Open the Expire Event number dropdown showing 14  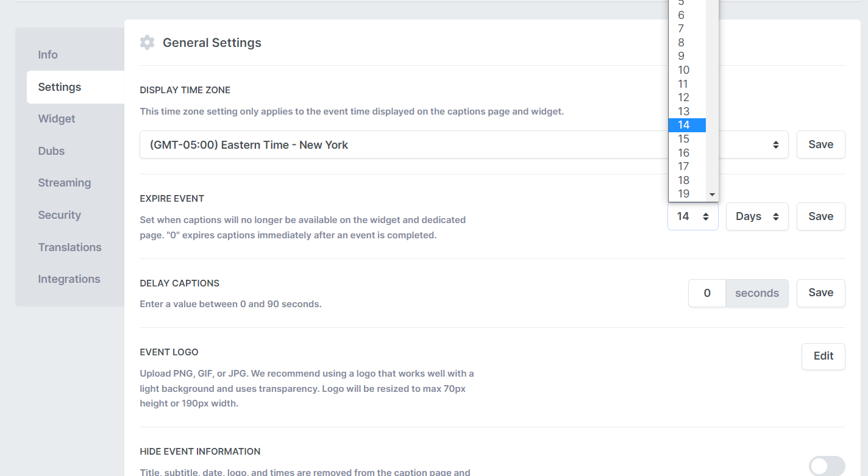coord(692,216)
